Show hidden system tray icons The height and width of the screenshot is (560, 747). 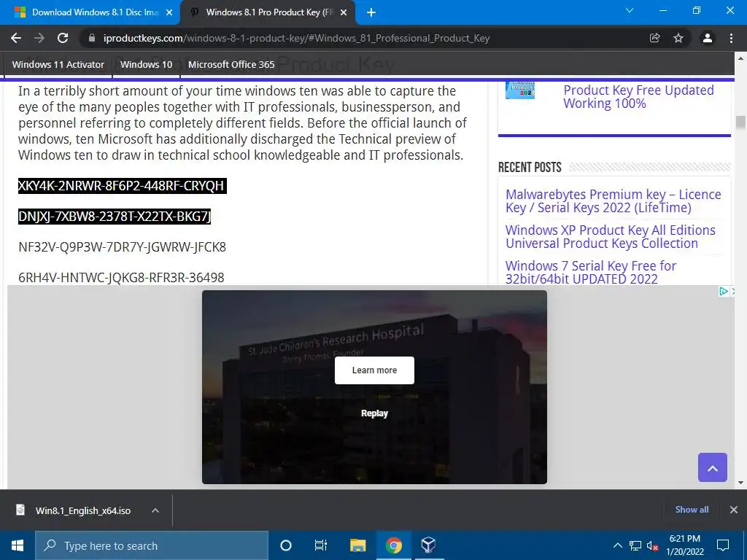coord(617,545)
